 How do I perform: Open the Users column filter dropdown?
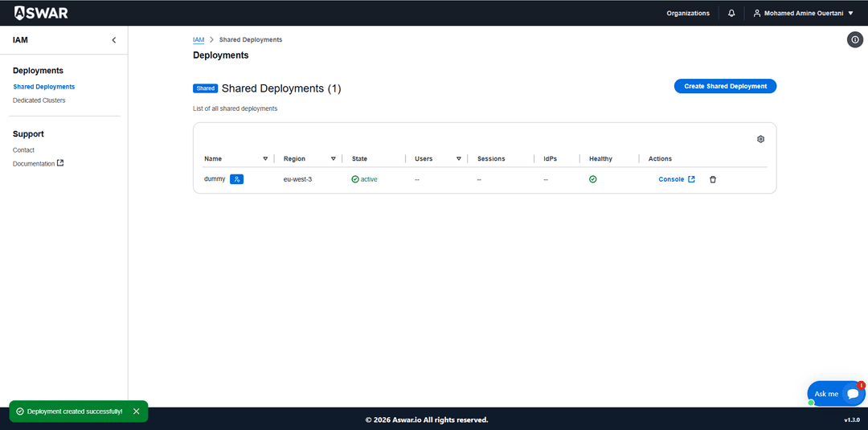(459, 159)
